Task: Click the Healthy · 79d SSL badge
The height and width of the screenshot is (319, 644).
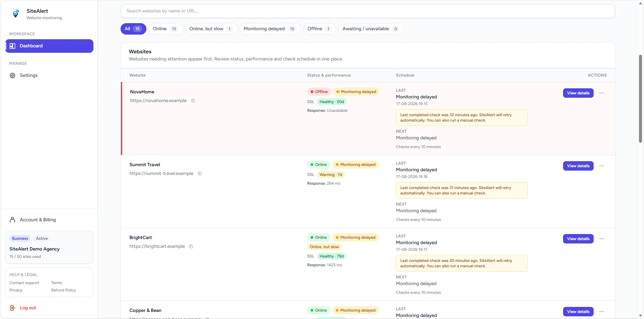Action: pyautogui.click(x=332, y=257)
